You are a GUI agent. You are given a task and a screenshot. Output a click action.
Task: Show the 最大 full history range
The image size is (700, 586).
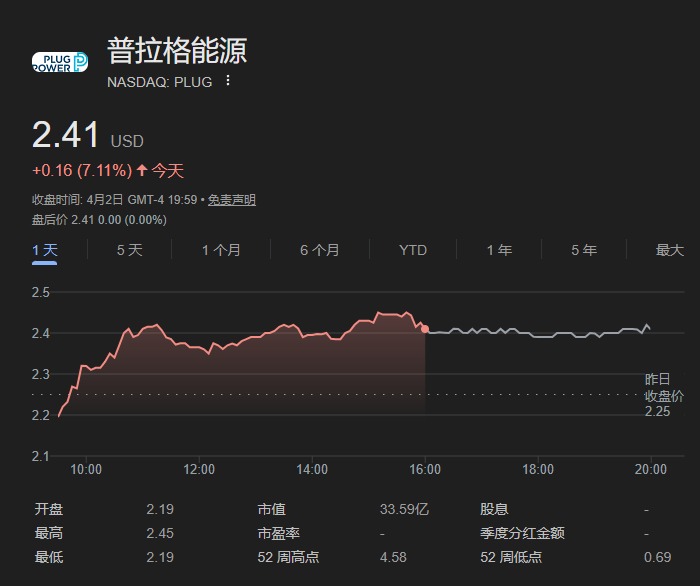click(x=669, y=250)
